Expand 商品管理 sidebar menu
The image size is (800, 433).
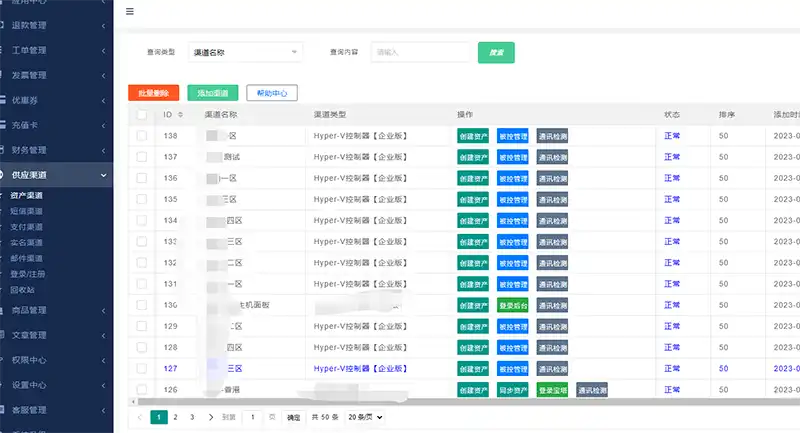pos(55,310)
